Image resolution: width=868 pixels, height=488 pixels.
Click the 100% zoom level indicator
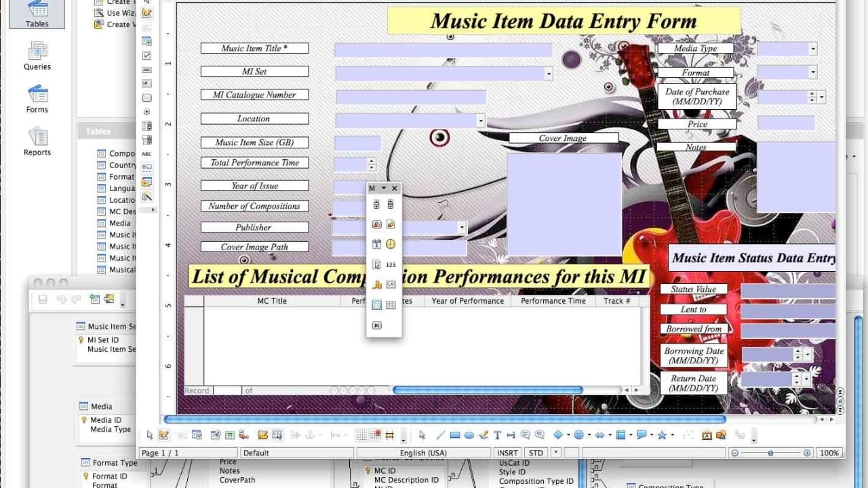829,453
